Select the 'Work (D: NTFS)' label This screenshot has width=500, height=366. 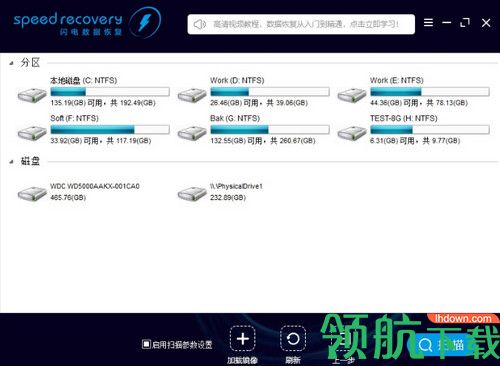237,80
